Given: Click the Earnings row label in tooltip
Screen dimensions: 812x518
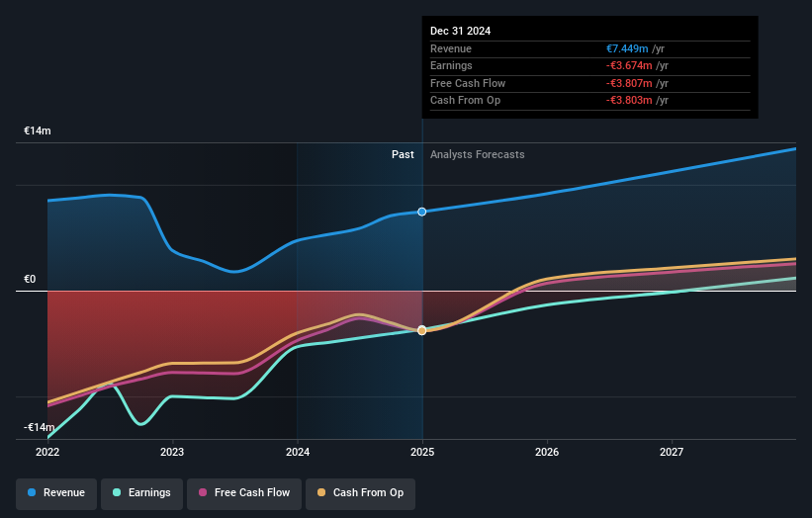Looking at the screenshot, I should click(x=452, y=65).
